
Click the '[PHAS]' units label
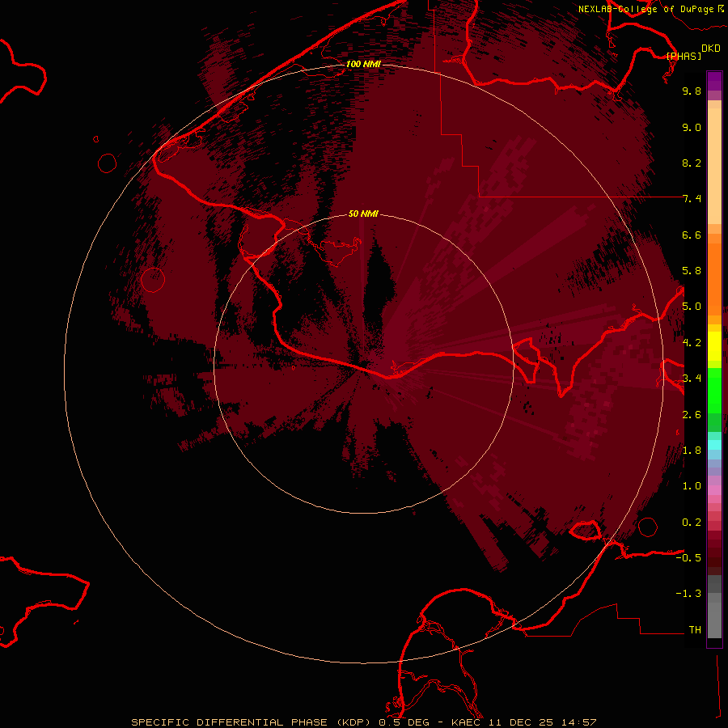coord(684,56)
